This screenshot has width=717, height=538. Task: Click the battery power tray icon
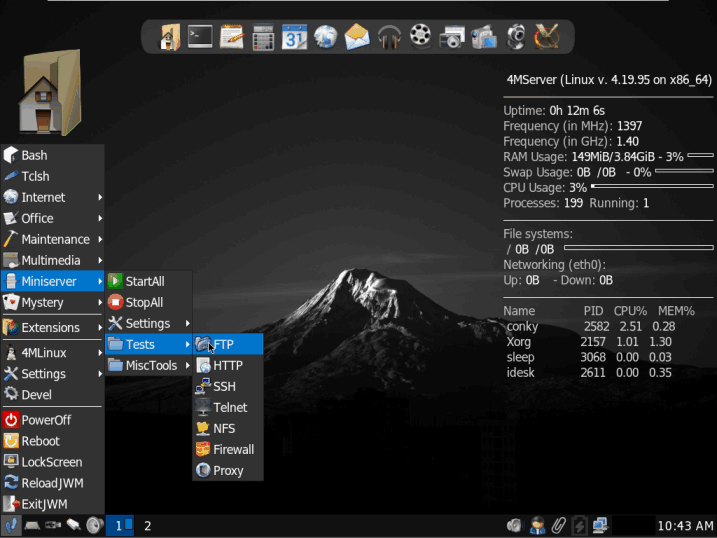tap(579, 526)
